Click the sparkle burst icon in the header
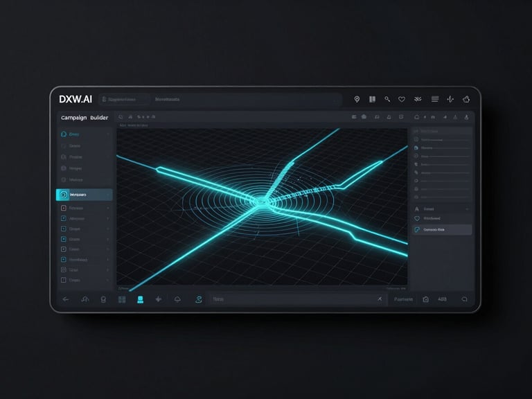 point(418,99)
